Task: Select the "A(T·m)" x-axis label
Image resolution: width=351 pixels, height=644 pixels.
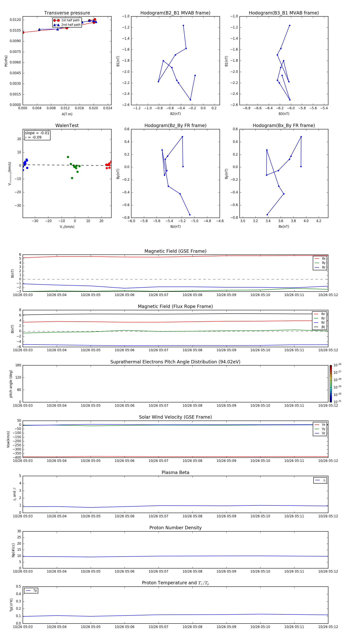Action: pos(67,114)
